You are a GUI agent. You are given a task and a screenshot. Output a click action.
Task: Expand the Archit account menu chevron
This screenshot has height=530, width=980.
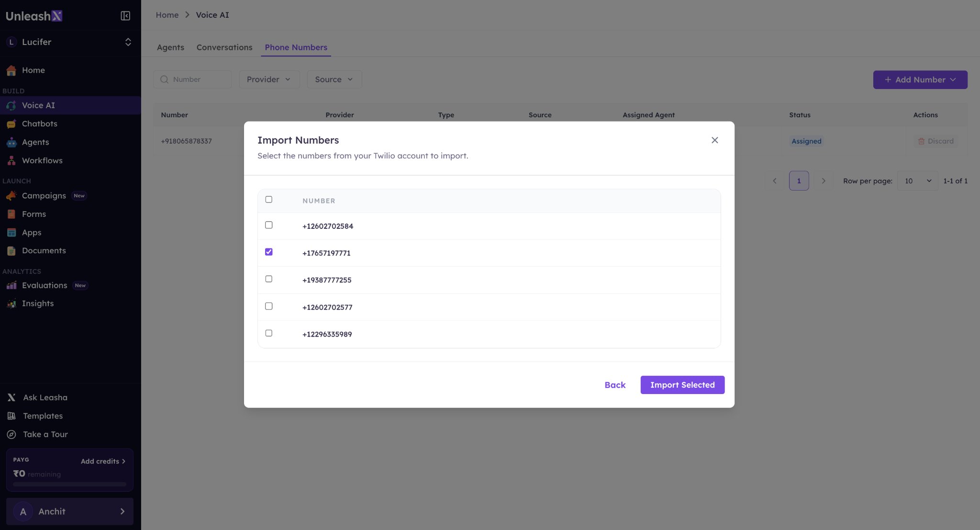122,511
